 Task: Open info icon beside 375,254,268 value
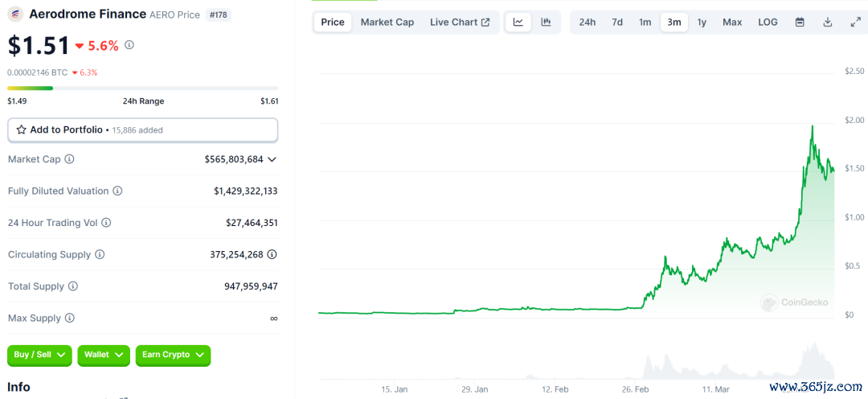tap(272, 254)
